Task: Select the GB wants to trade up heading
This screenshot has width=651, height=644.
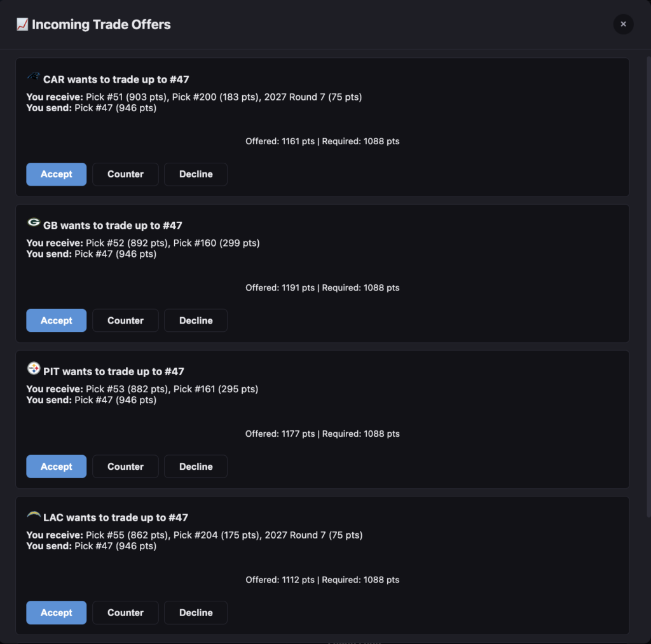Action: pyautogui.click(x=113, y=226)
